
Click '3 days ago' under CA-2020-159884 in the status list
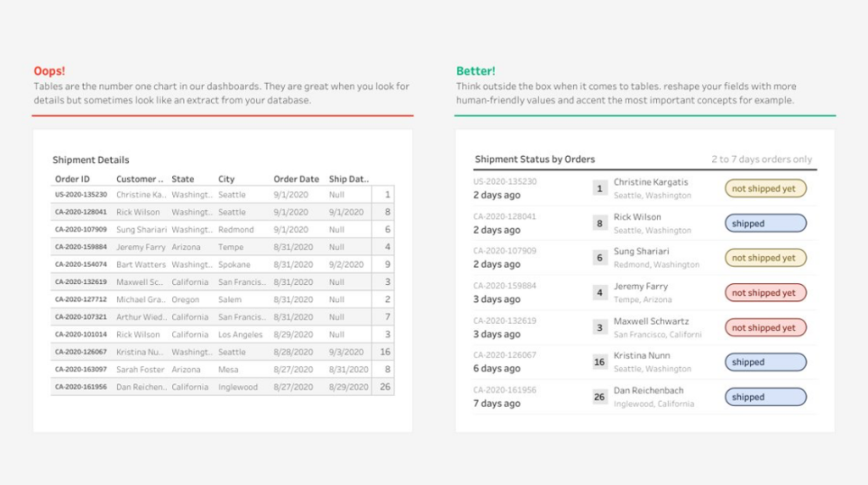[496, 299]
